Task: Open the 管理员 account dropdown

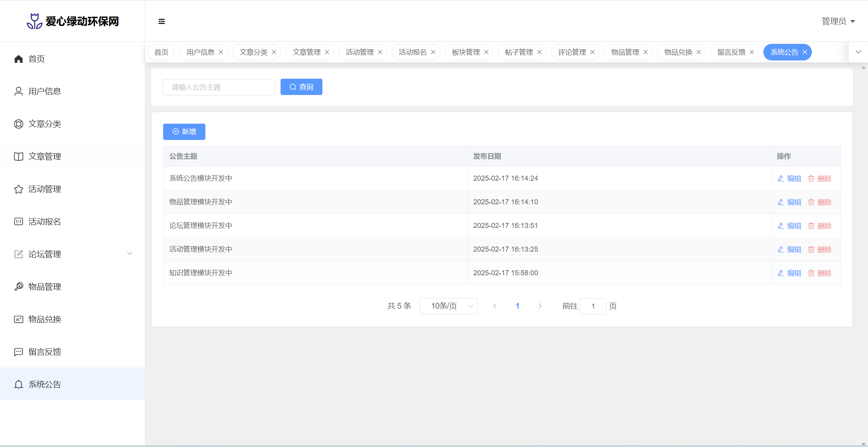Action: 838,21
